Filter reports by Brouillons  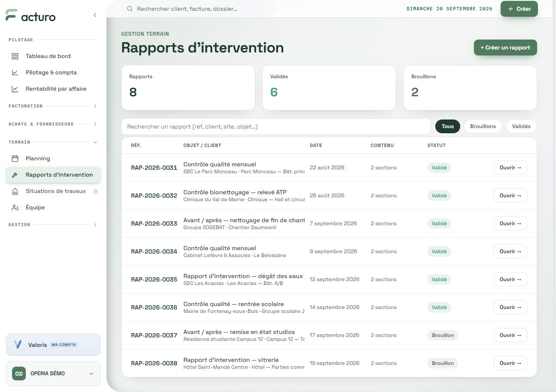point(483,126)
